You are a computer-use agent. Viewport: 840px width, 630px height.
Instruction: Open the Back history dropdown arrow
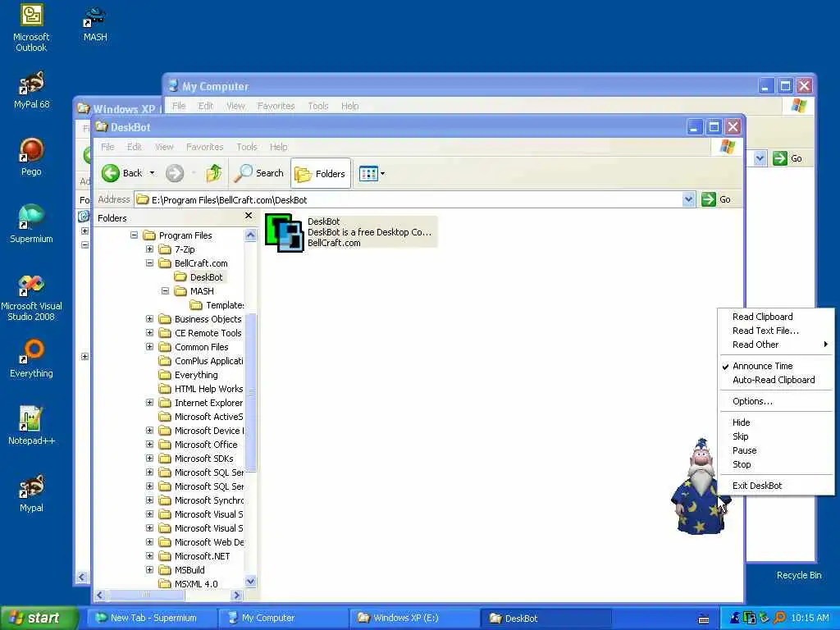(x=152, y=173)
